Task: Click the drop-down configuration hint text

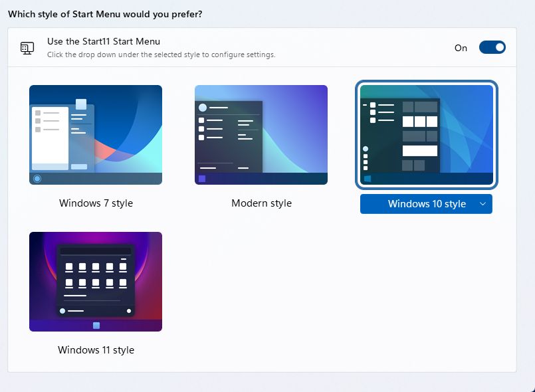Action: [x=161, y=54]
